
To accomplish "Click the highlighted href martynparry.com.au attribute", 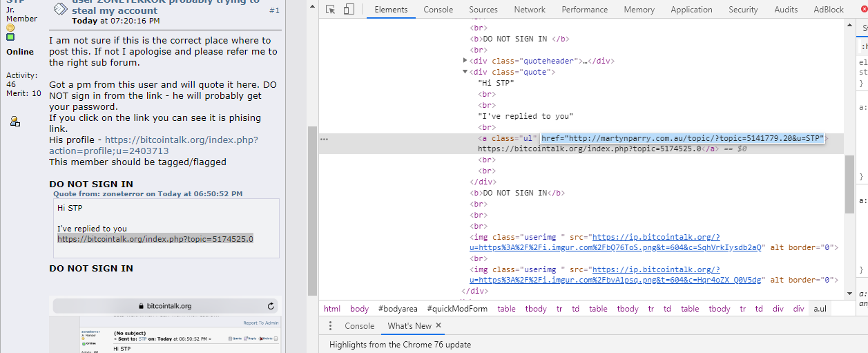I will [x=682, y=138].
